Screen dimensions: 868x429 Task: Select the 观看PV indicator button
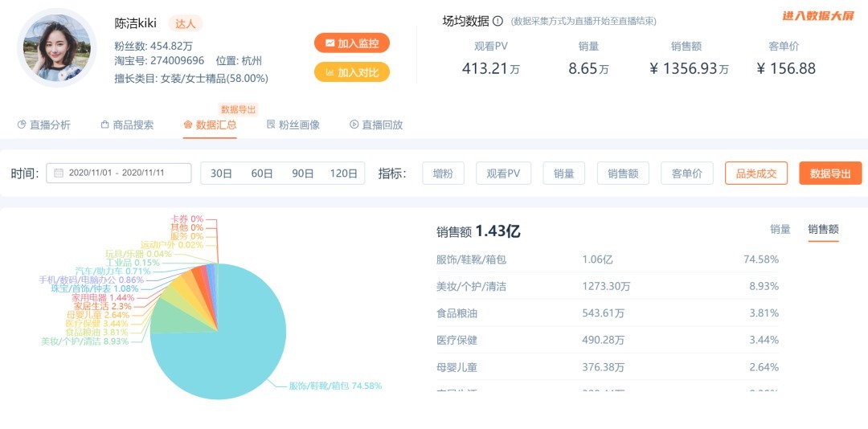503,174
